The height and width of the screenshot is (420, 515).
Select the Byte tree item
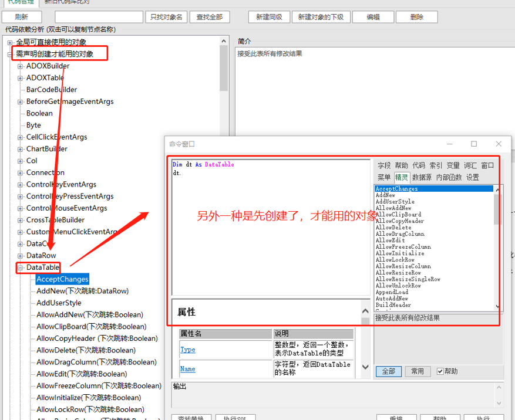(33, 125)
